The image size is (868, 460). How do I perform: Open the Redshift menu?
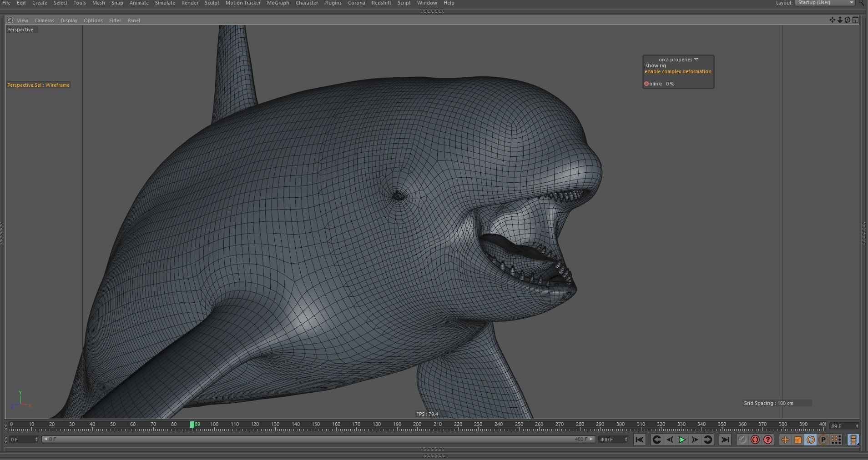pyautogui.click(x=381, y=3)
